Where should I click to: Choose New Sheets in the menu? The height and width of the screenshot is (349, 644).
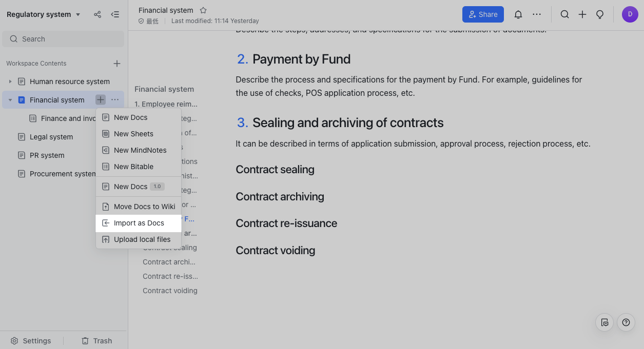pos(133,134)
